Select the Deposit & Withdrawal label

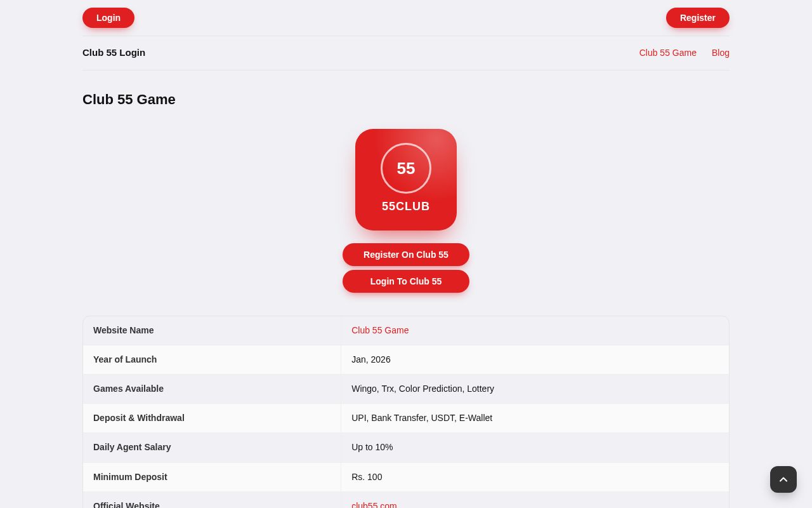[x=139, y=418]
